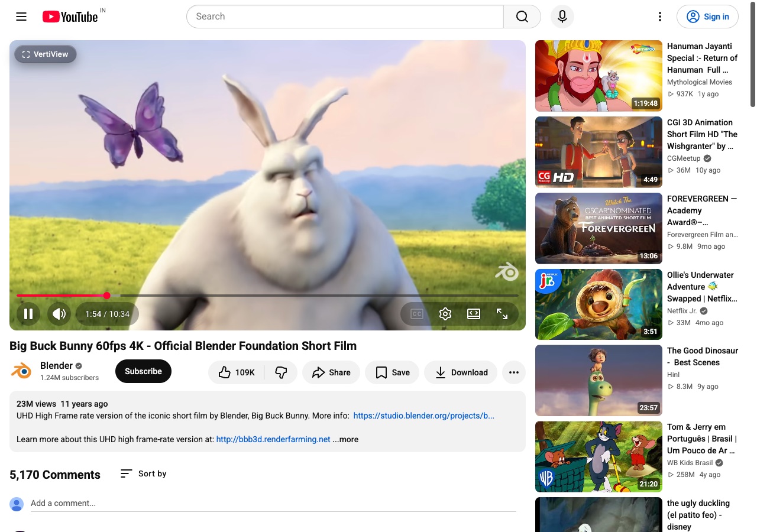Viewport: 757px width, 532px height.
Task: Save the video to playlist
Action: tap(392, 372)
